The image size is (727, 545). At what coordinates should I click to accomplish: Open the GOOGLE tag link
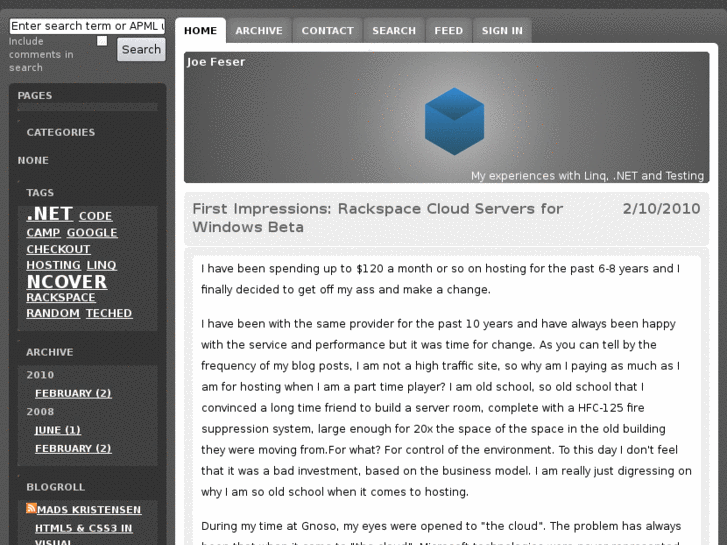[x=92, y=233]
